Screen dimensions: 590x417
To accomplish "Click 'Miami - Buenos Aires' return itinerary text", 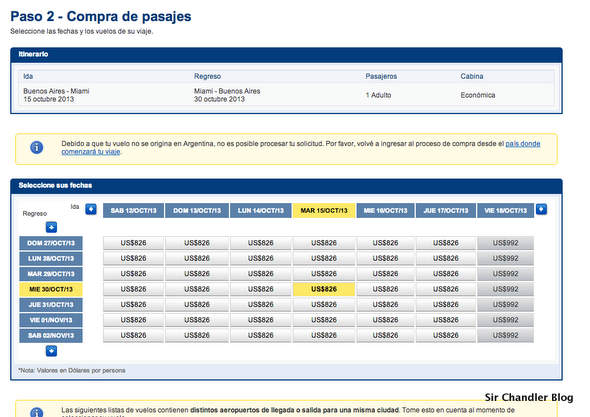I will (x=227, y=91).
